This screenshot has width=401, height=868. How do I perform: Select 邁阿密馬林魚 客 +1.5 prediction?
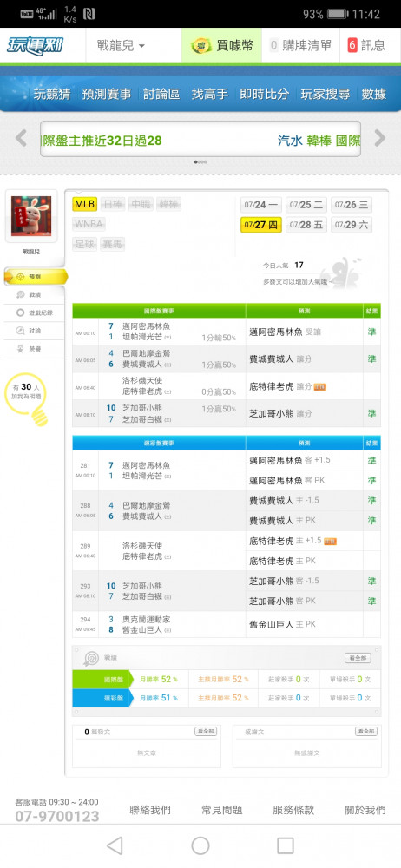[291, 460]
